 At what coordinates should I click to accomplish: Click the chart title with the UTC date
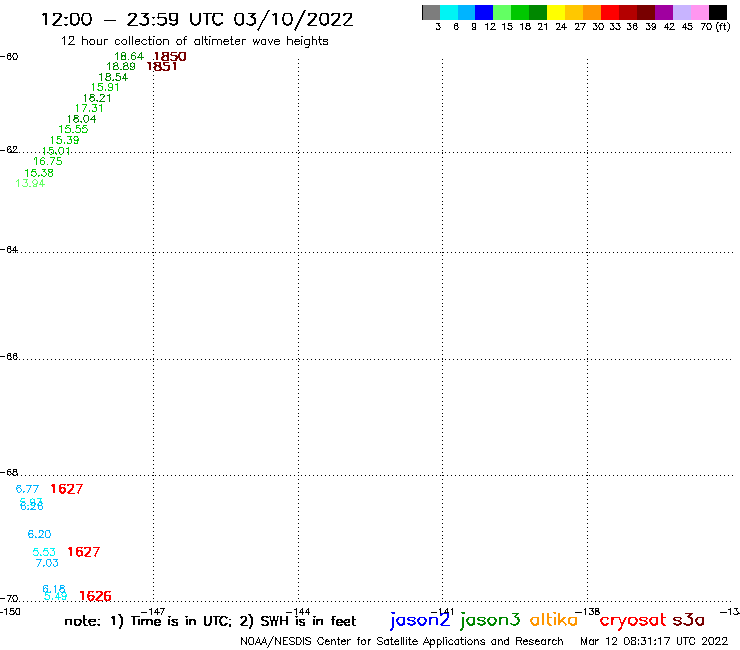coord(197,19)
